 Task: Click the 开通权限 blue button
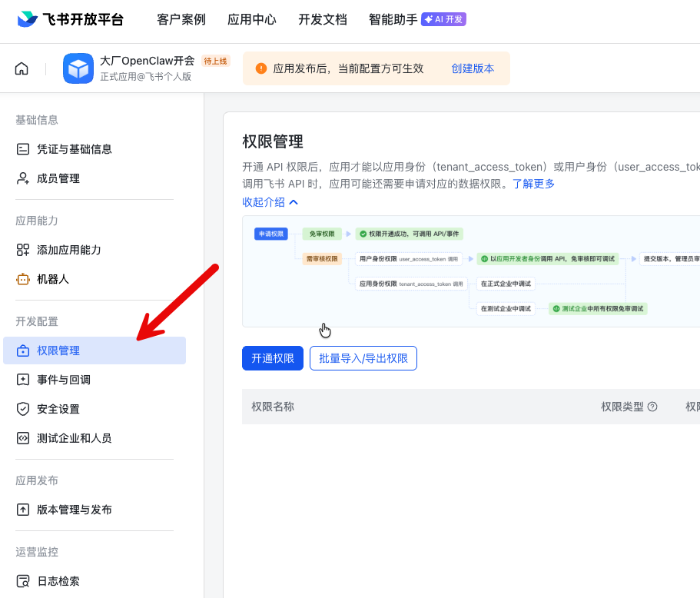pyautogui.click(x=273, y=357)
